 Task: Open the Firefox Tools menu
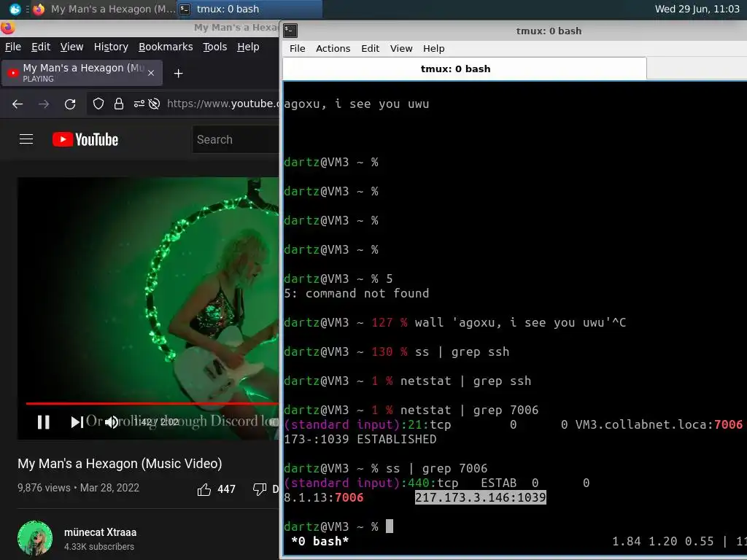pos(215,47)
